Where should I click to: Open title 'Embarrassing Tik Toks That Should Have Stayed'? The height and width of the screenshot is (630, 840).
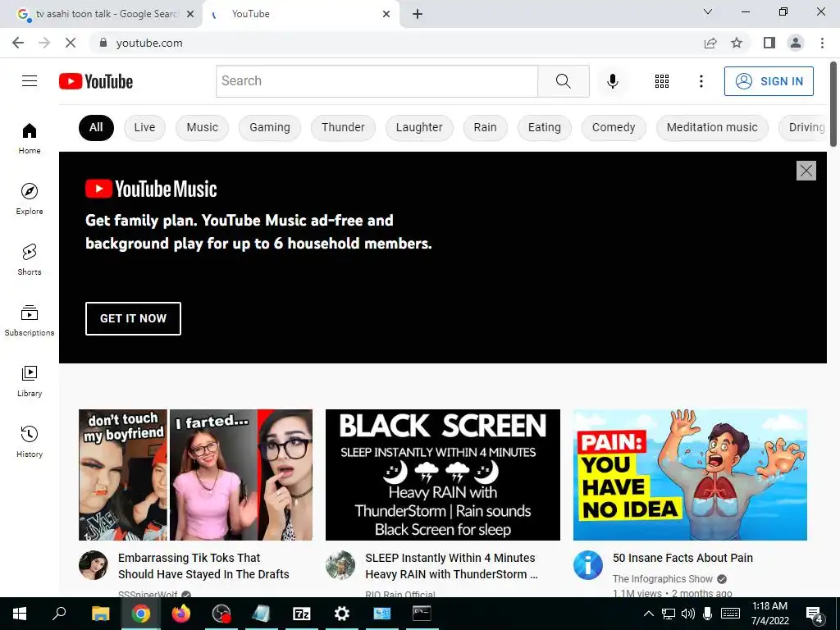tap(203, 566)
